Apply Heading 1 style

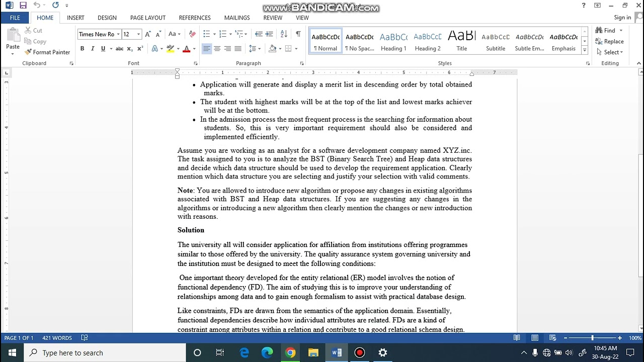click(x=393, y=41)
